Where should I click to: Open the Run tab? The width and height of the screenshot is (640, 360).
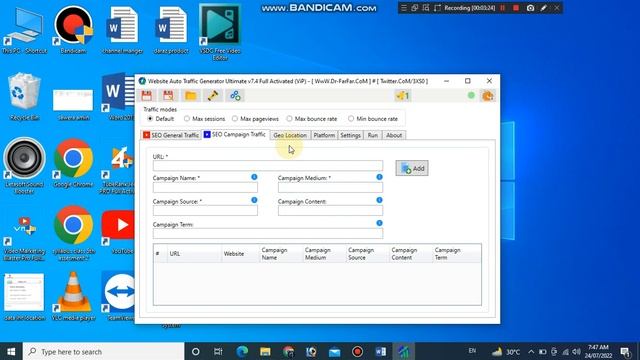click(x=373, y=135)
